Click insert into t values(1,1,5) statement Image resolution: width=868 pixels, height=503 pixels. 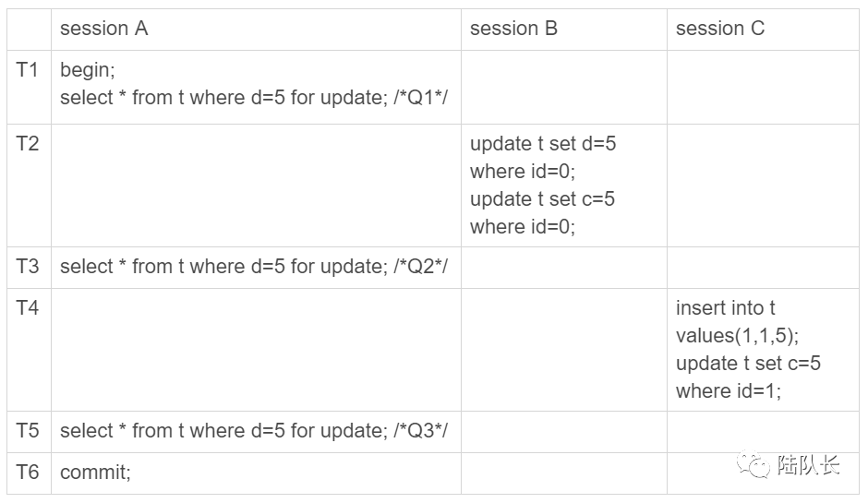coord(738,322)
